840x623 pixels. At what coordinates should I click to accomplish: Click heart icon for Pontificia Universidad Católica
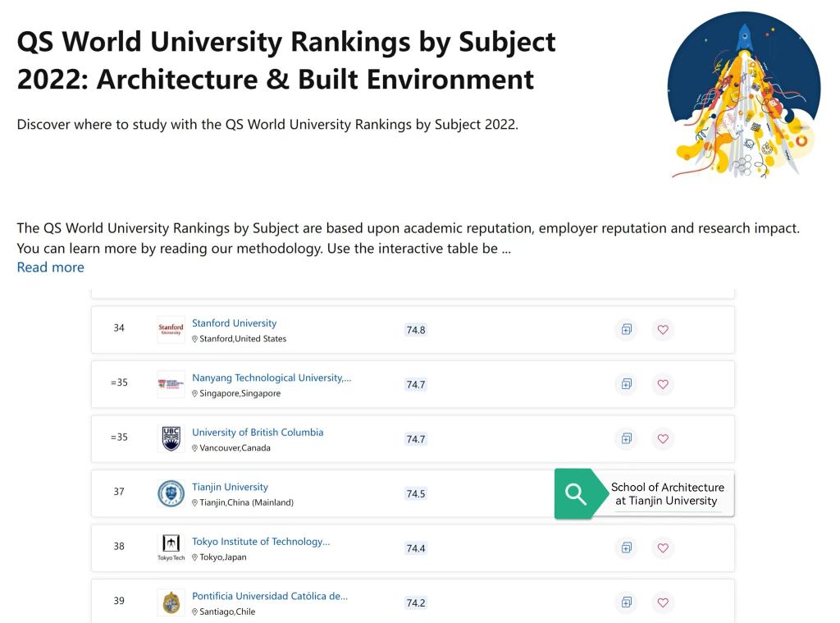663,602
